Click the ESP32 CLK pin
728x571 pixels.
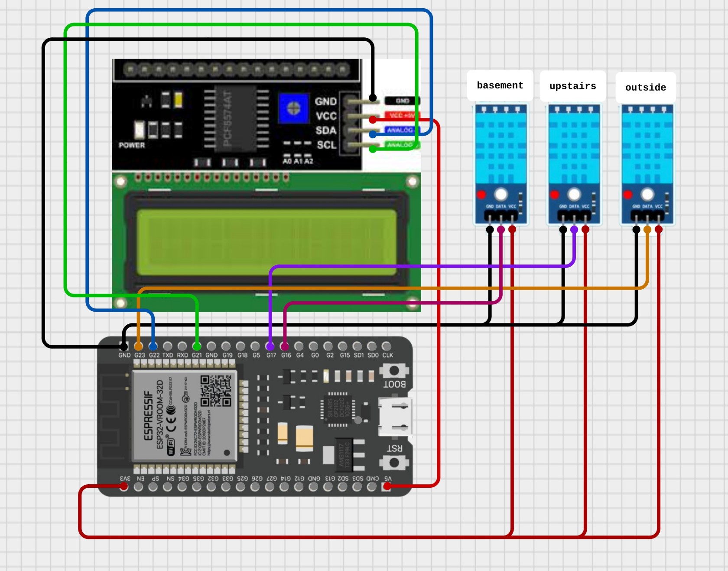click(387, 346)
